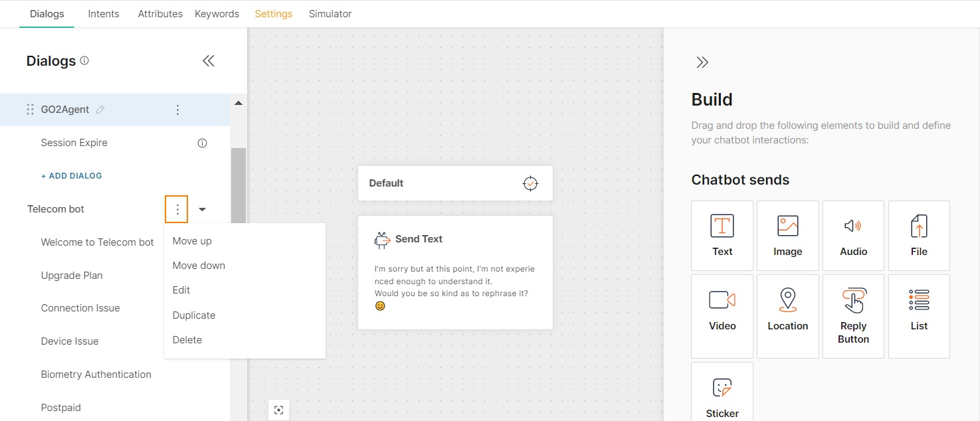Open the Upgrade Plan dialog
The width and height of the screenshot is (980, 421).
coord(72,276)
